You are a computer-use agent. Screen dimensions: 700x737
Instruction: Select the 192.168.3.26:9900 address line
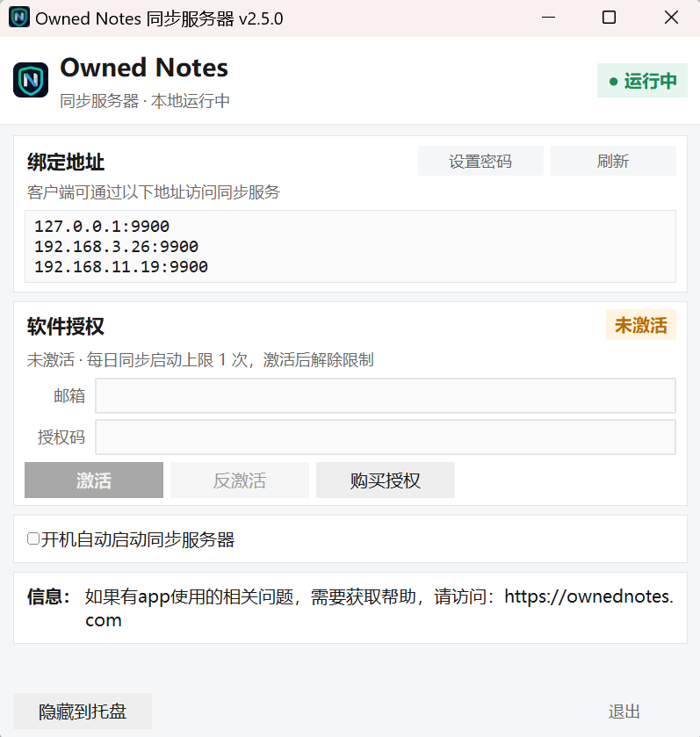tap(117, 246)
